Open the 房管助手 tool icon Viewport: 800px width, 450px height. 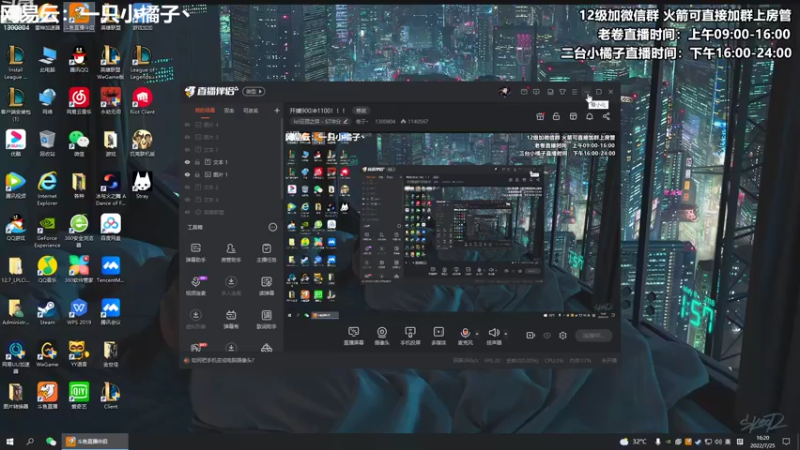231,253
